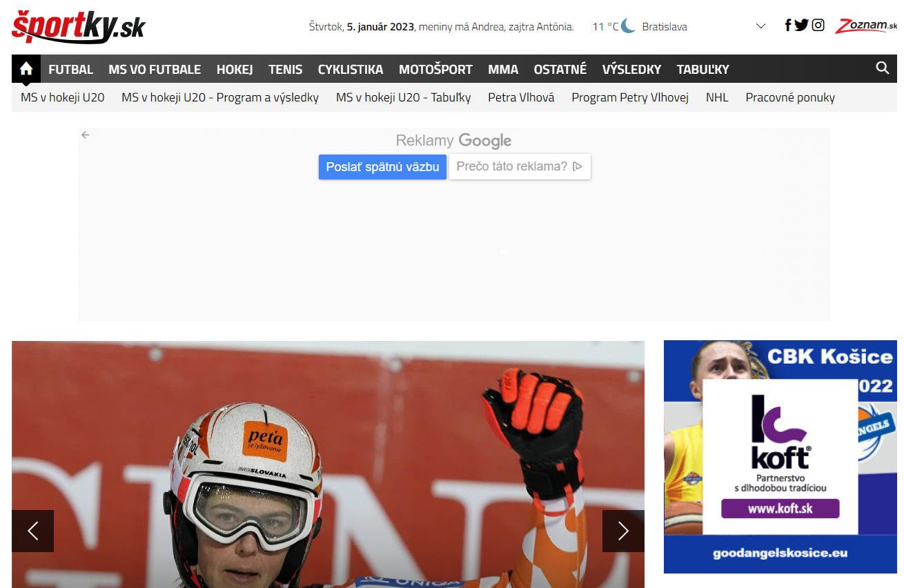The image size is (904, 588).
Task: Expand the weather city dropdown chevron
Action: [760, 26]
